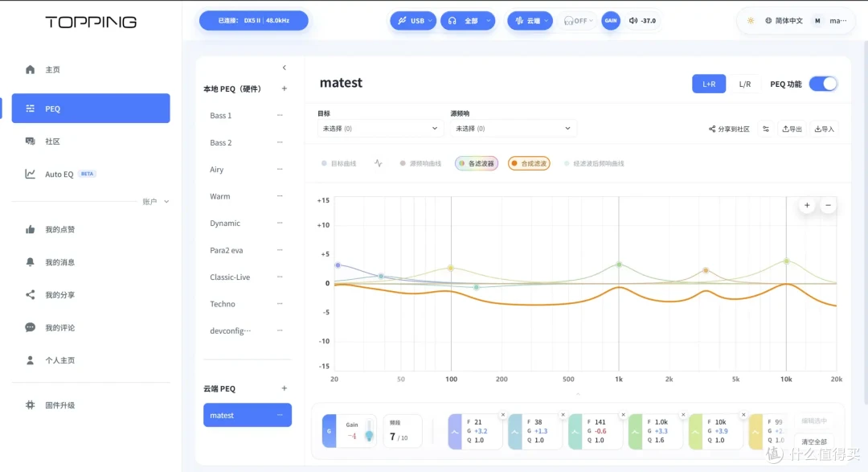Click the connected device DX5 II button
This screenshot has width=868, height=472.
point(253,20)
